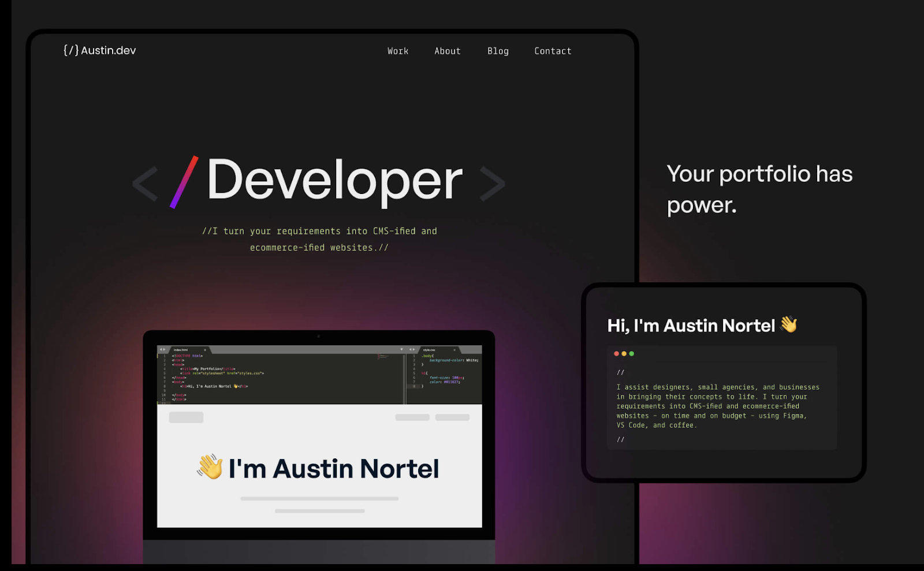Viewport: 924px width, 571px height.
Task: Switch to the index.html tab
Action: tap(181, 350)
